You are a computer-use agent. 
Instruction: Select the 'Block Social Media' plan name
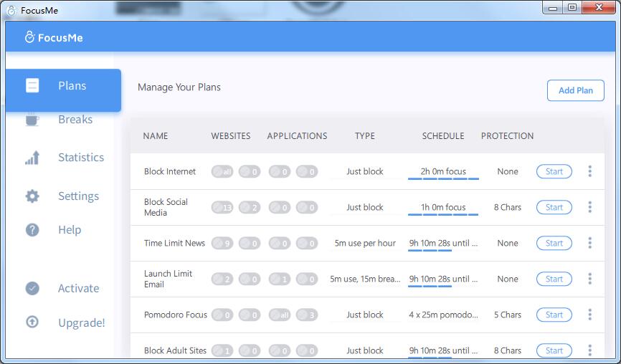coord(166,207)
